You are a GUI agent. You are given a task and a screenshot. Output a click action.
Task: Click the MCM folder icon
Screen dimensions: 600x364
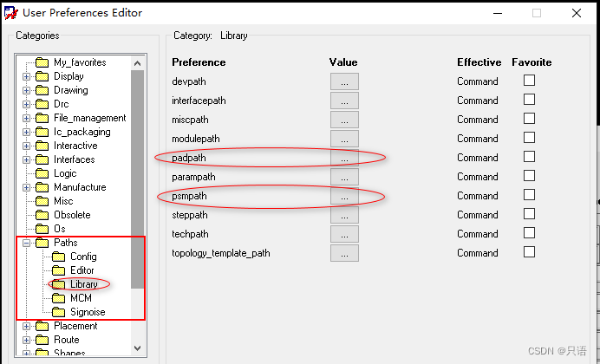coord(59,298)
